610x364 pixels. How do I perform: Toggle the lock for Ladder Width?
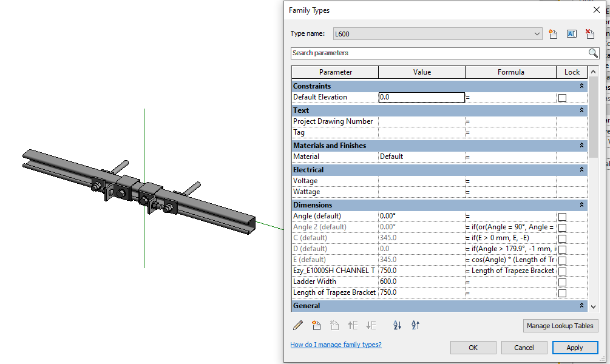tap(562, 282)
